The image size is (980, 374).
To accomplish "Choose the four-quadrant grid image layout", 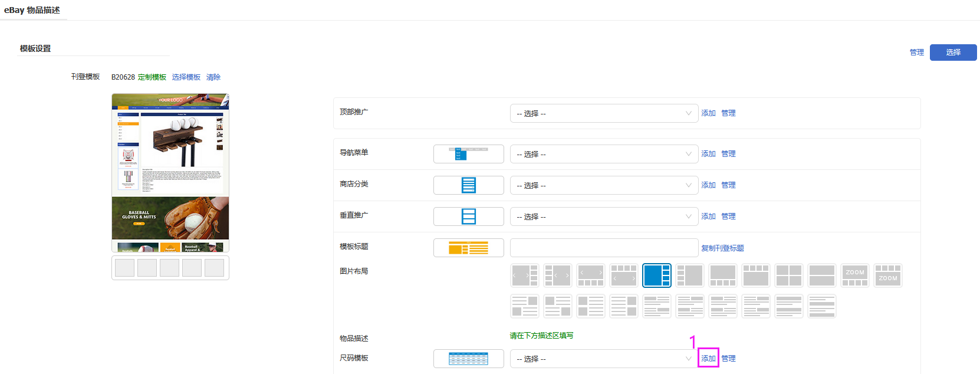I will pos(788,275).
